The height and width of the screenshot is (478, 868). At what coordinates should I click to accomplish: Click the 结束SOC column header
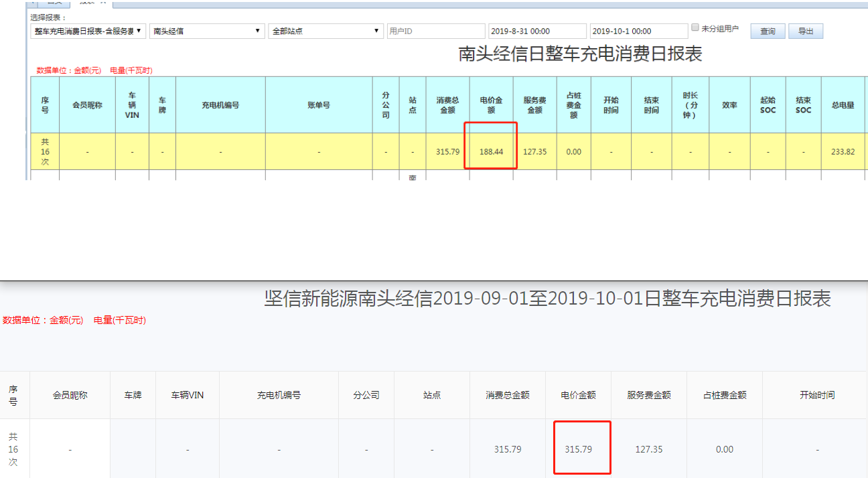(804, 105)
